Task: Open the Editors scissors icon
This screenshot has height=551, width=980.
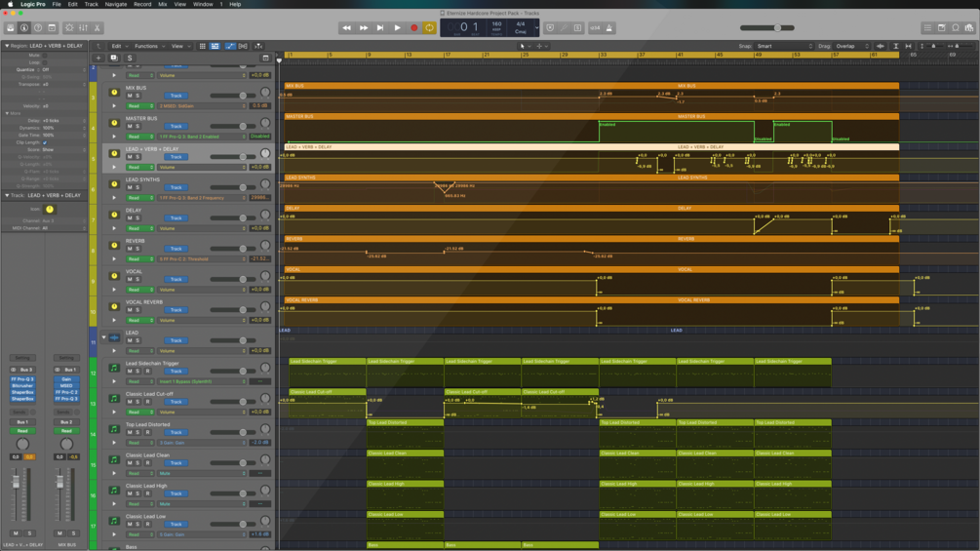Action: point(97,28)
